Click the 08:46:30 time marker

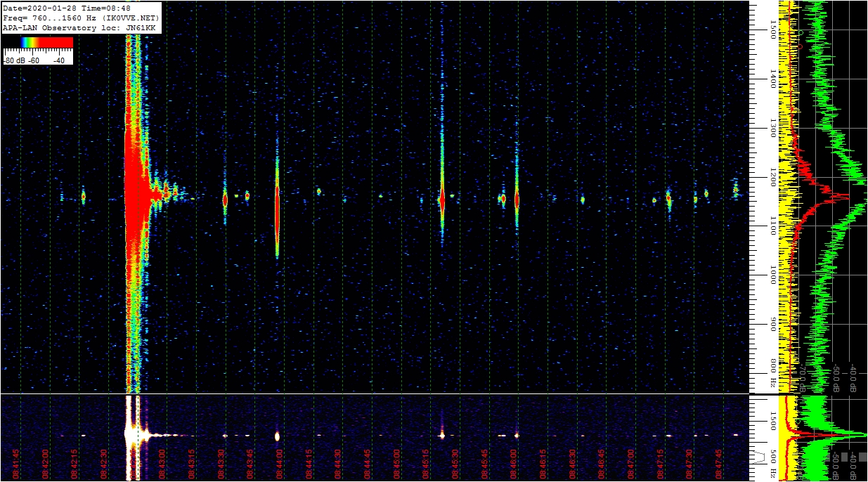pyautogui.click(x=572, y=464)
